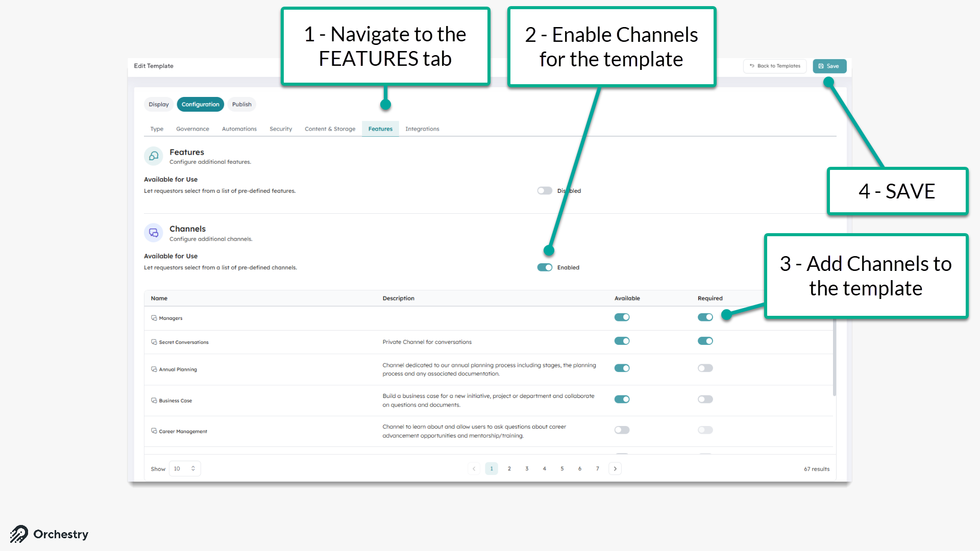Click the Secret Conversations channel icon
980x551 pixels.
tap(154, 342)
